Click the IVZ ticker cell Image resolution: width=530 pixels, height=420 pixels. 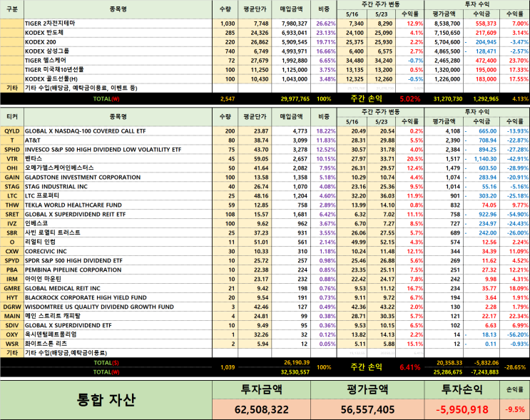tap(12, 224)
